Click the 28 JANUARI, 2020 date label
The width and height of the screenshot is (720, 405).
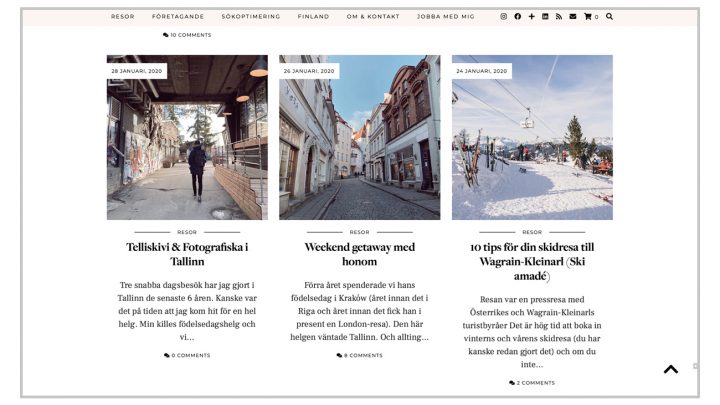pos(137,71)
